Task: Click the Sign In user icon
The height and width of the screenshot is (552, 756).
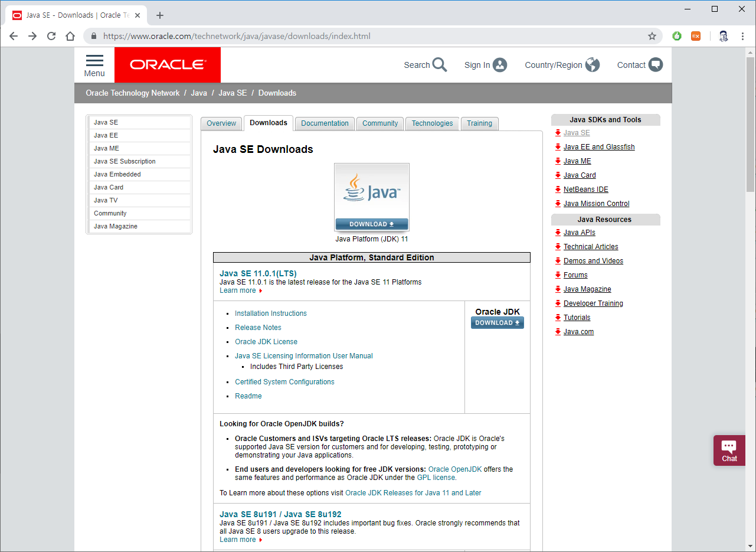Action: (x=500, y=65)
